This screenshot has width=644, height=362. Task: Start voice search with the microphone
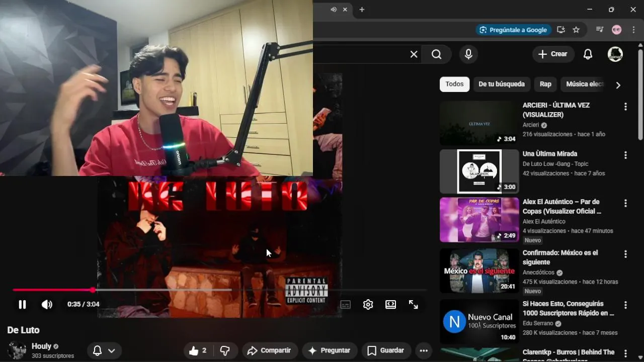[468, 54]
